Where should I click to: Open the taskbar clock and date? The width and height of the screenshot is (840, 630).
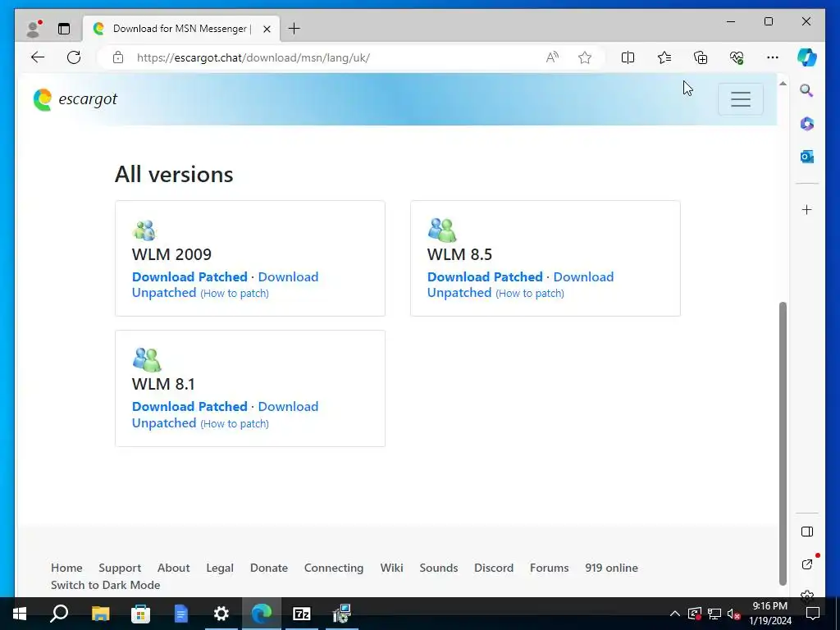tap(769, 614)
